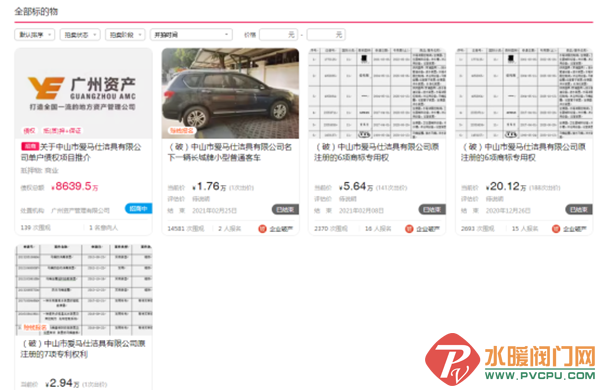
Task: Click the 139 次围观 view count
Action: coord(35,228)
